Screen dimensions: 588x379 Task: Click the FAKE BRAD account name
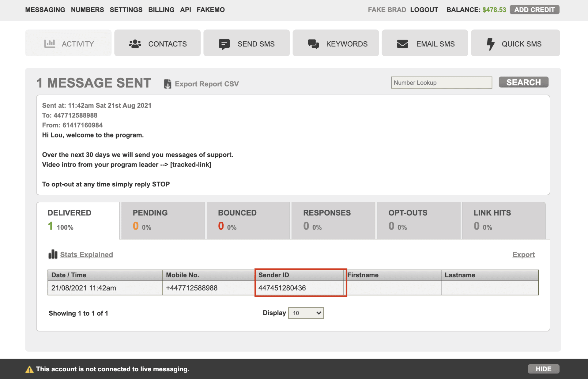[x=387, y=10]
